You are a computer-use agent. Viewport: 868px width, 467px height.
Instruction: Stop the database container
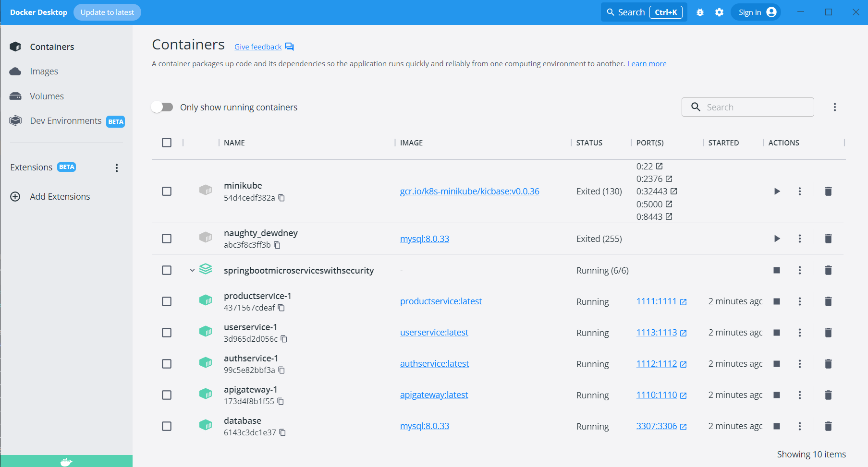tap(777, 426)
